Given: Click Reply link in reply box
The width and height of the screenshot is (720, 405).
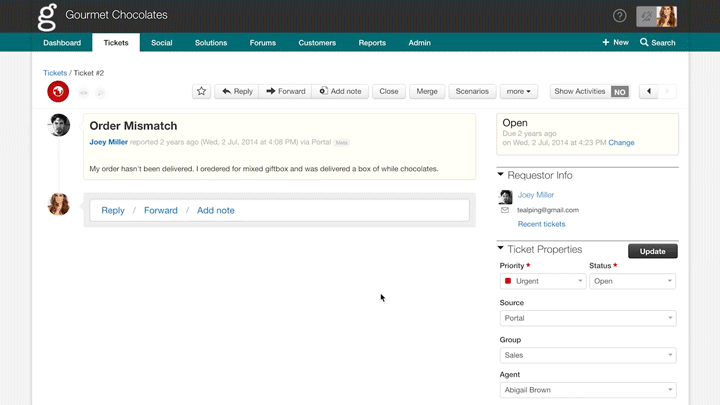Looking at the screenshot, I should tap(113, 210).
